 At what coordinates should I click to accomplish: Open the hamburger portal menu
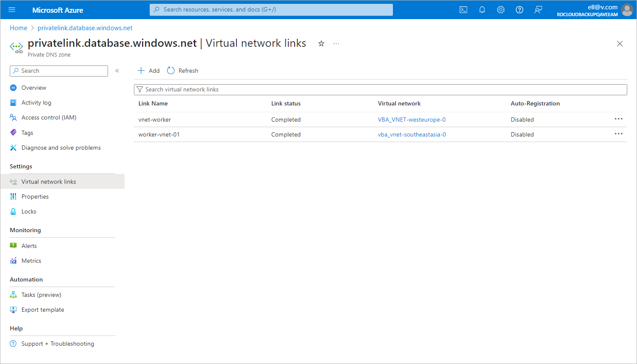pos(12,10)
